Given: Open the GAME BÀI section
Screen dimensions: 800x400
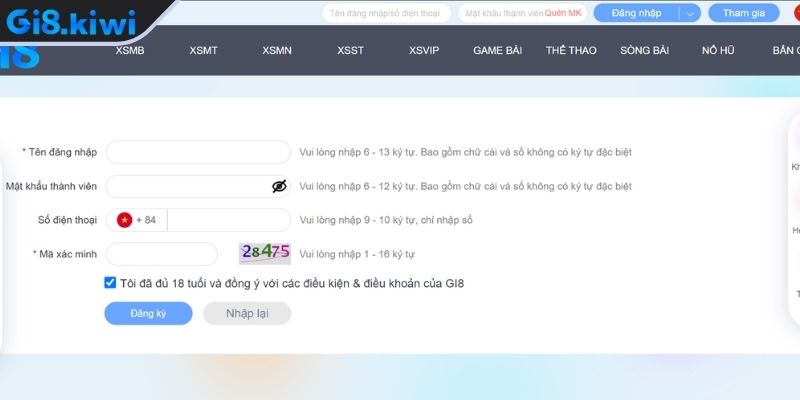Looking at the screenshot, I should (x=500, y=50).
